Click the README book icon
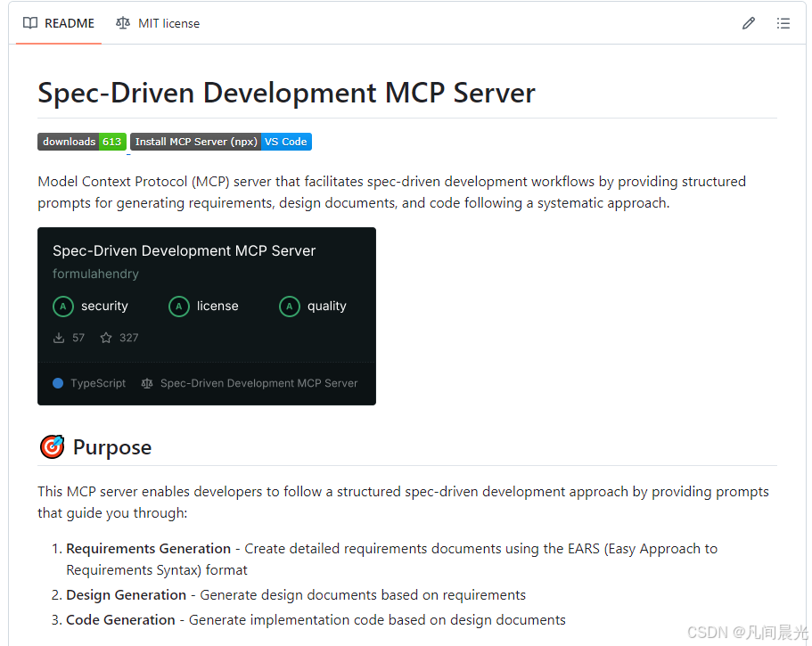 click(30, 23)
